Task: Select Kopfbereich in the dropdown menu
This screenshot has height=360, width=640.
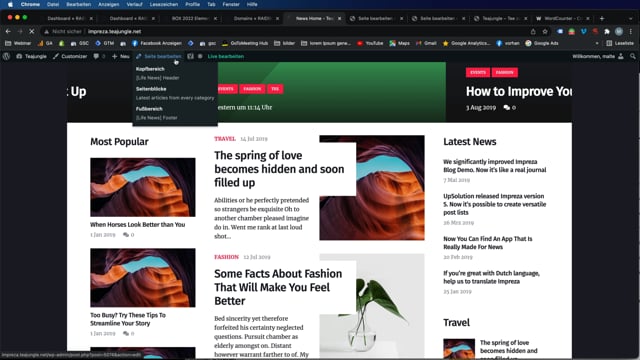Action: tap(150, 69)
